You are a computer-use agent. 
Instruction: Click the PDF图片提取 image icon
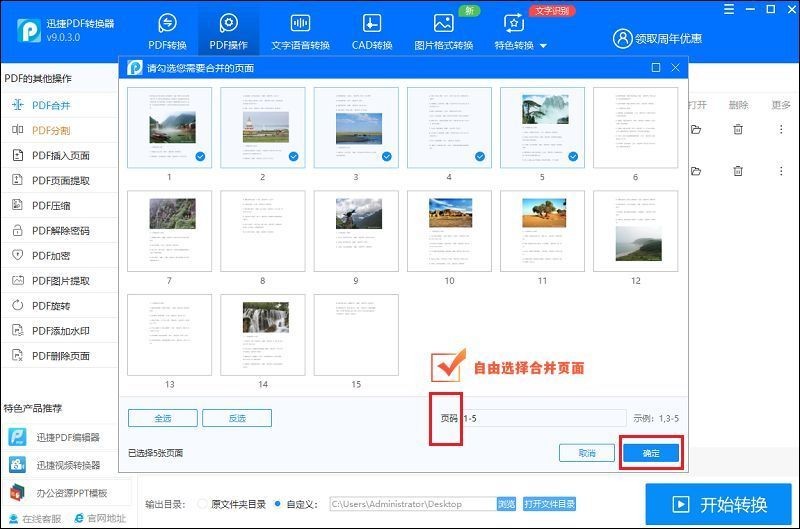coord(17,280)
